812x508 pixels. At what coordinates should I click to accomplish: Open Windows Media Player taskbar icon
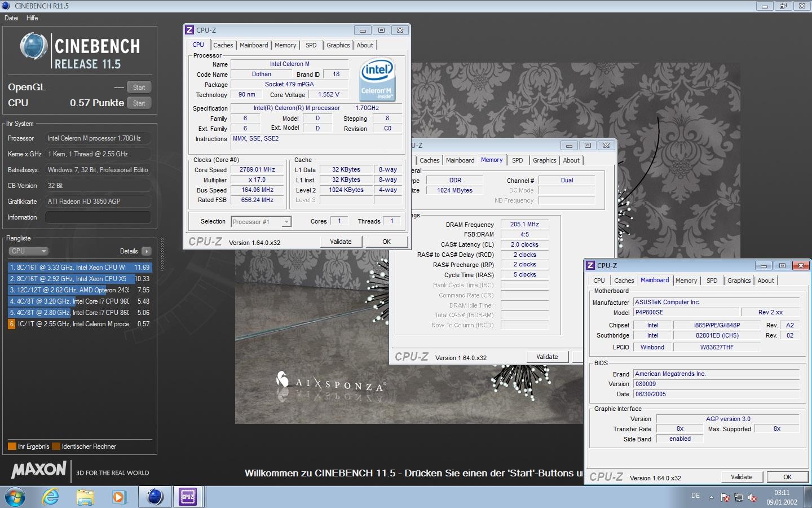118,497
